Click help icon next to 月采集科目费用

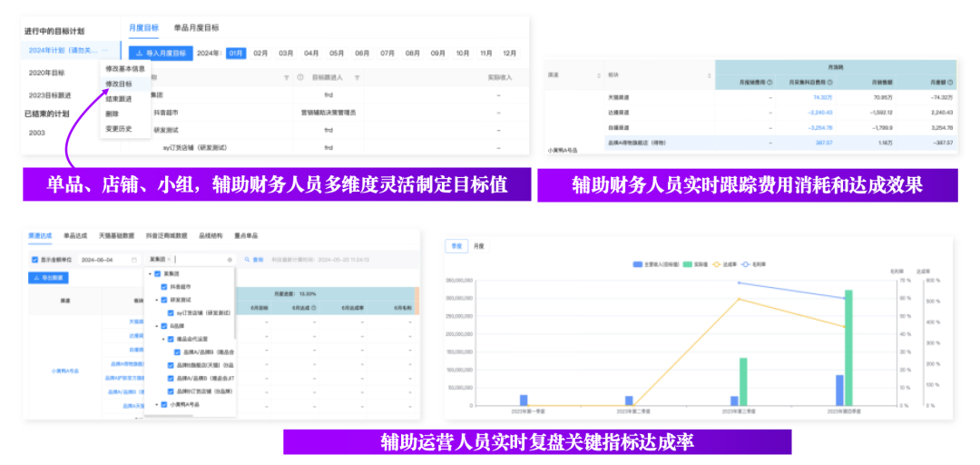[x=830, y=82]
